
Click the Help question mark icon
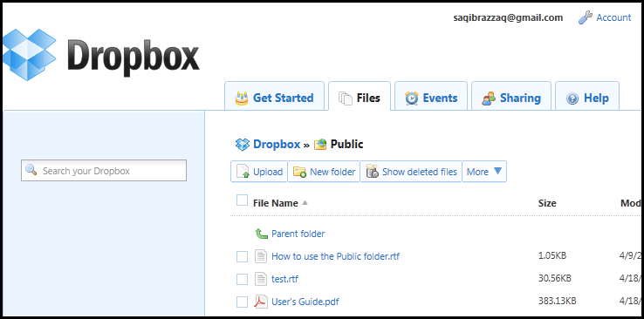[572, 98]
